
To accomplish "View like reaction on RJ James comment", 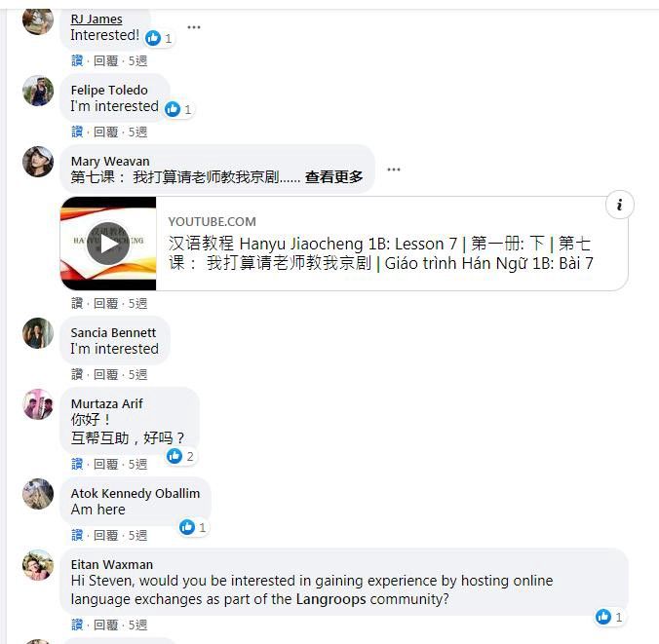I will click(x=159, y=39).
